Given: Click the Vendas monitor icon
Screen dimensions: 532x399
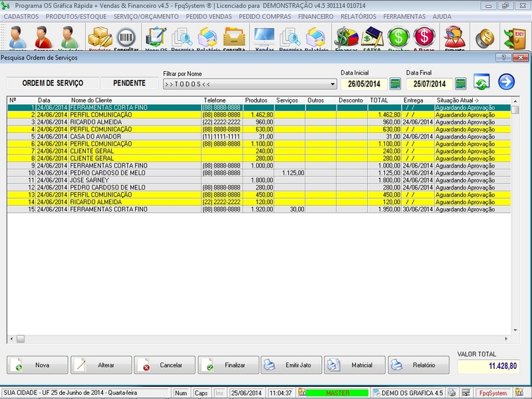Looking at the screenshot, I should click(264, 37).
